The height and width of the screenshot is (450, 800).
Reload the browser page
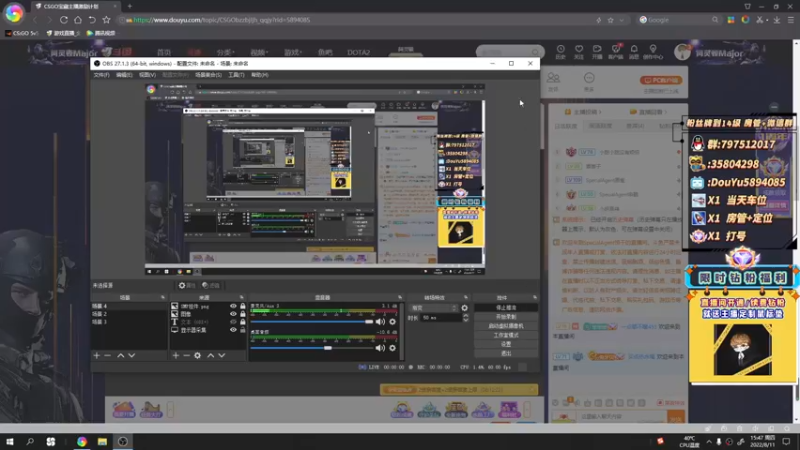tap(64, 20)
